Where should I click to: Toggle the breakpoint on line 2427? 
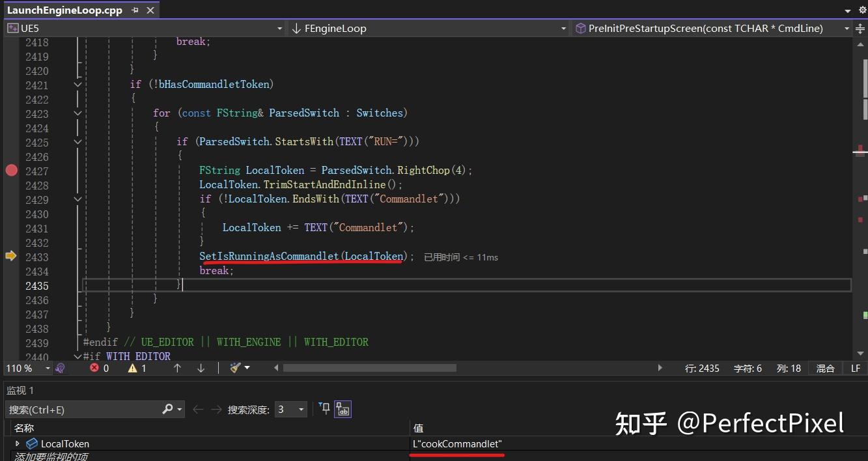click(x=11, y=171)
